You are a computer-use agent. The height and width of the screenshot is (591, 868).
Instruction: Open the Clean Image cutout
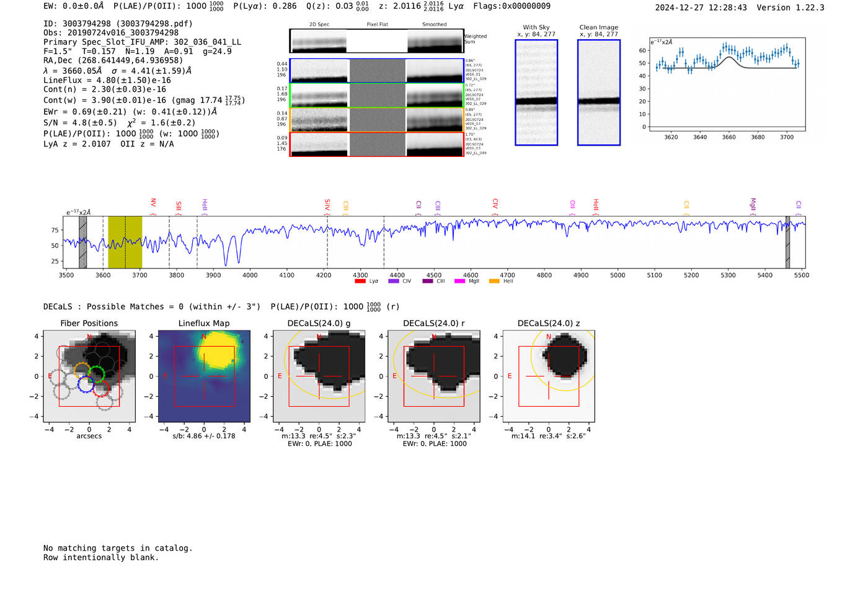tap(599, 92)
